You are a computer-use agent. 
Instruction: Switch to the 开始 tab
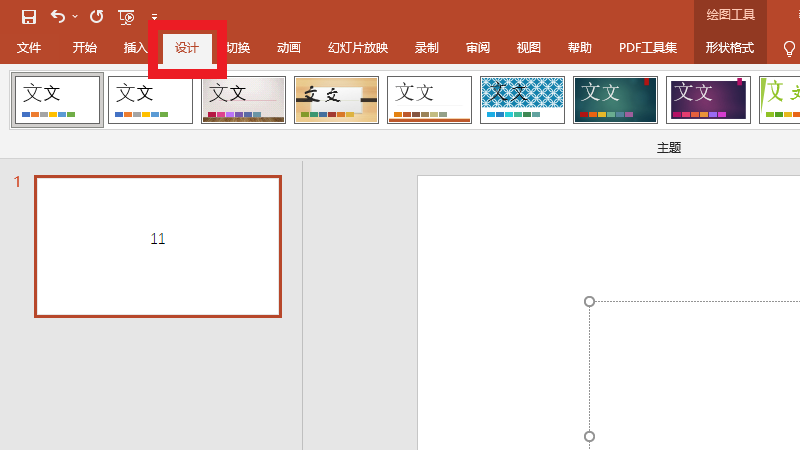pyautogui.click(x=85, y=48)
